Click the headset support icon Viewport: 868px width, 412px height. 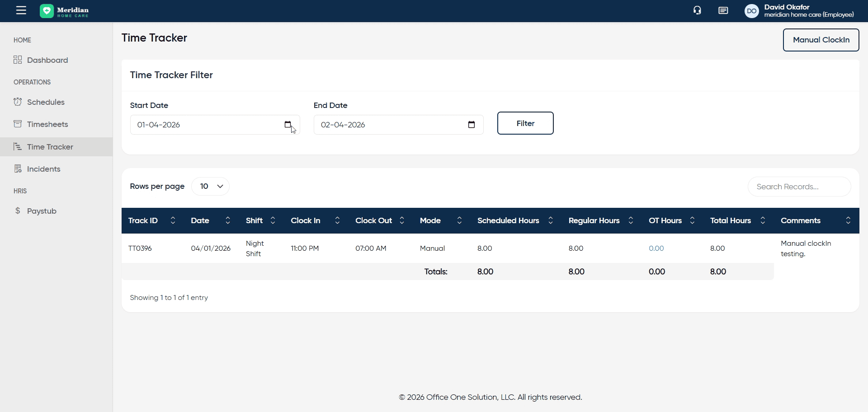[x=697, y=10]
